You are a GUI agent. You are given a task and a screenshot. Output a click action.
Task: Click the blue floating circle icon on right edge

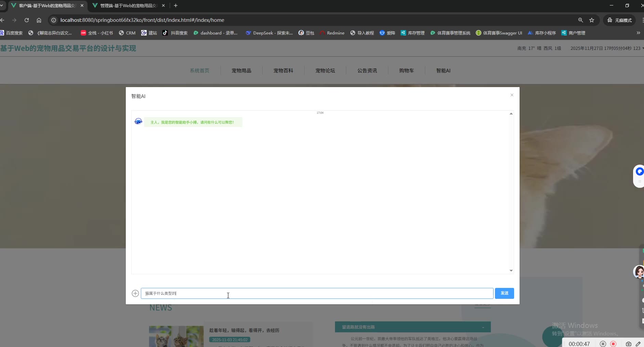pyautogui.click(x=639, y=172)
